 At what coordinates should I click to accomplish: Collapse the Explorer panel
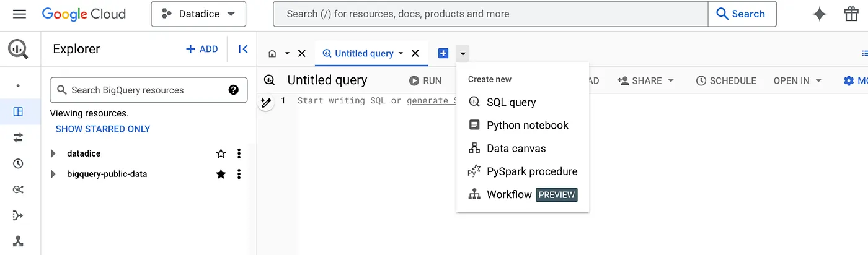click(x=243, y=49)
